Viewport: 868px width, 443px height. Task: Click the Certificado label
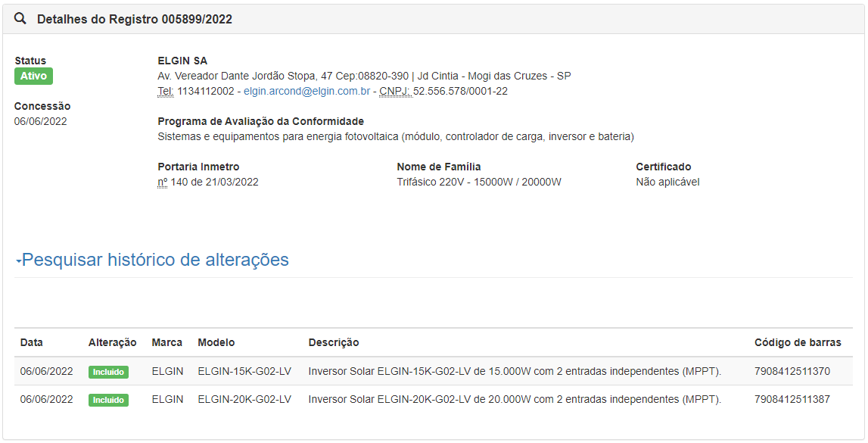pos(664,167)
